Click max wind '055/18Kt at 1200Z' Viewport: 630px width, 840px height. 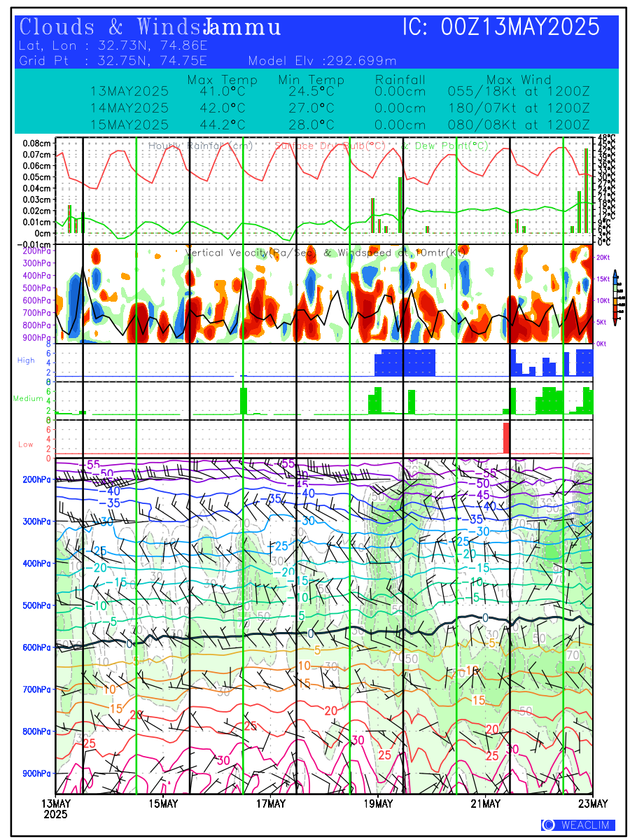pos(519,92)
